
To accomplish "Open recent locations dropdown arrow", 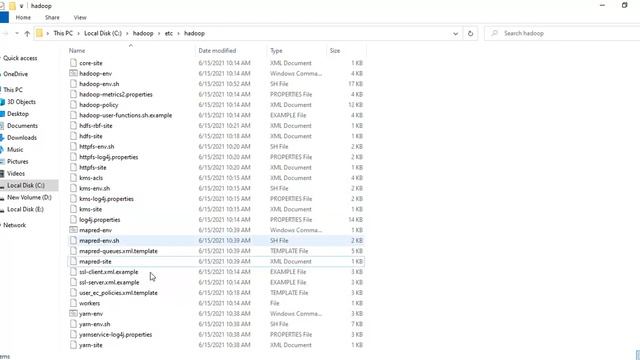I will [17, 33].
